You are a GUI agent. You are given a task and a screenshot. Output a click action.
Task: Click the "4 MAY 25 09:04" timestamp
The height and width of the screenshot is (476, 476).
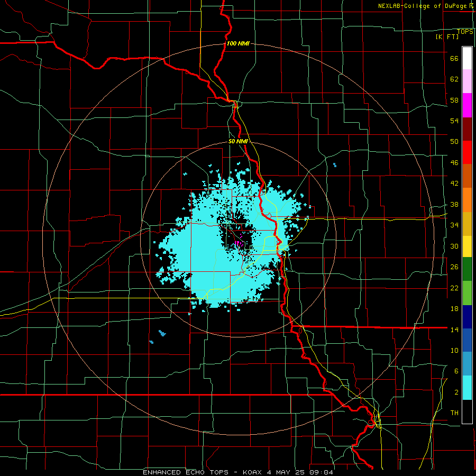300,472
